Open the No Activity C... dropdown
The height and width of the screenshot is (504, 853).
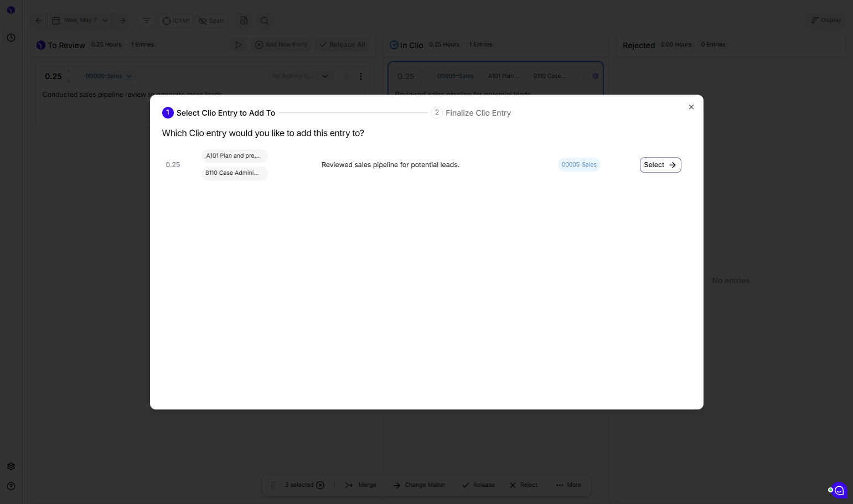300,76
